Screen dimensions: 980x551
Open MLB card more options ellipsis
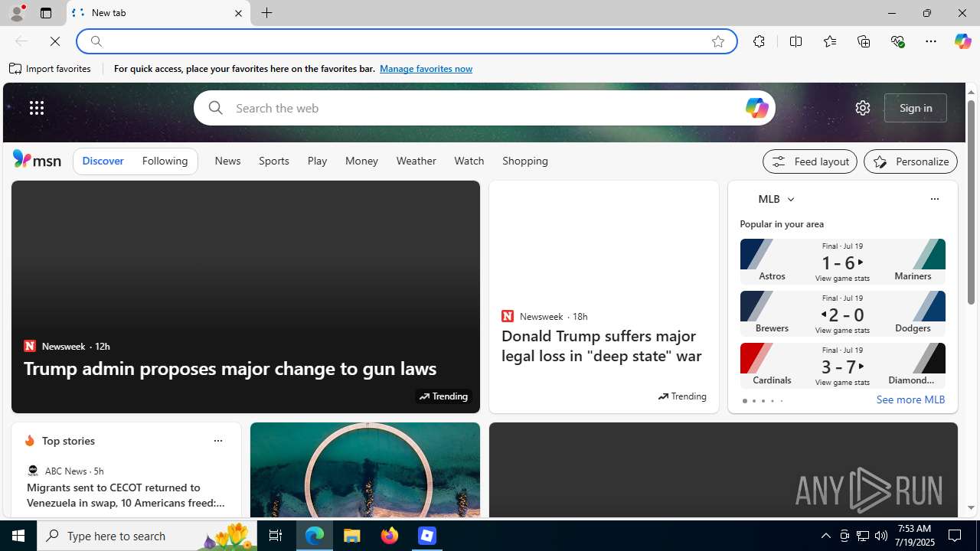934,199
